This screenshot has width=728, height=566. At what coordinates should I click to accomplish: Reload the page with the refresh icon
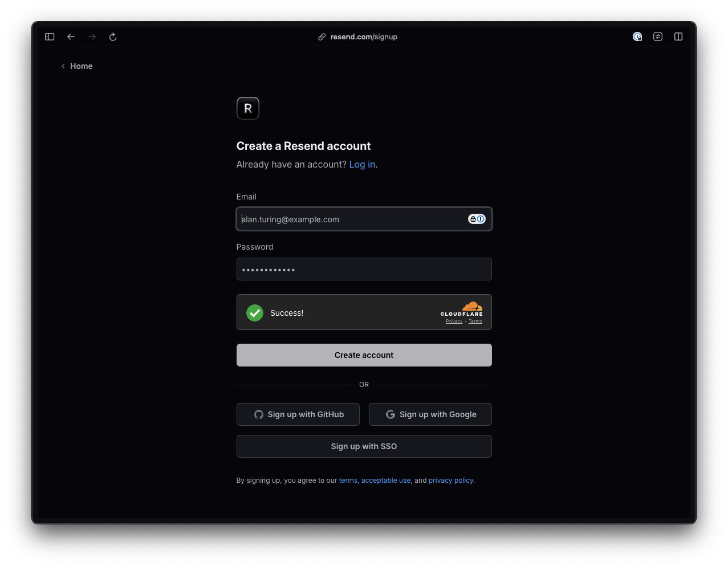(x=113, y=36)
